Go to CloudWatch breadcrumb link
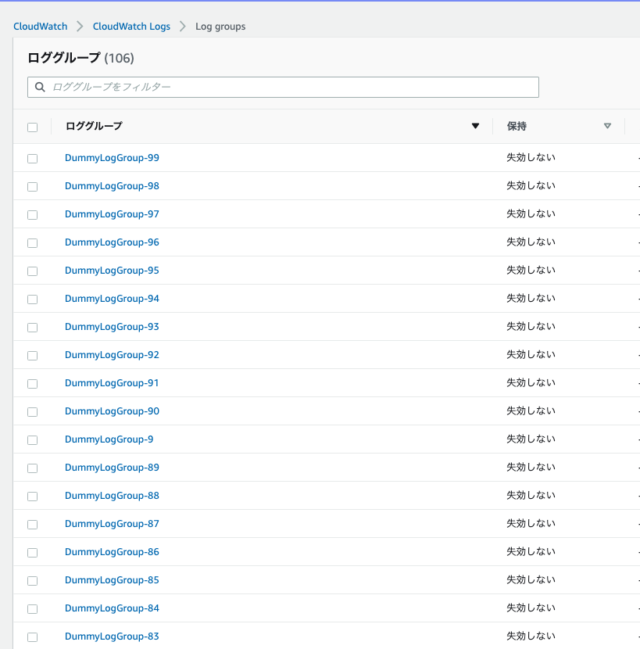 41,26
